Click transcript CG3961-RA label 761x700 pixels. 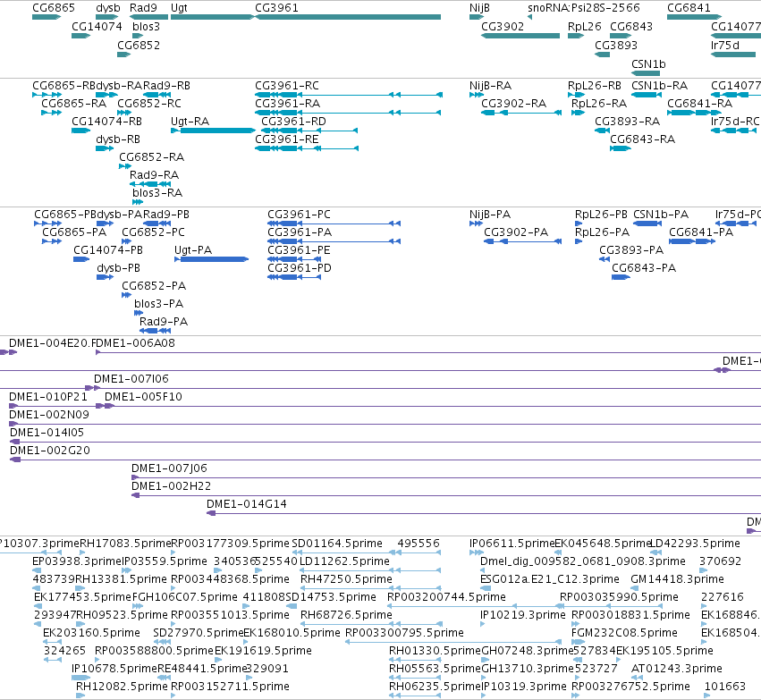click(287, 104)
